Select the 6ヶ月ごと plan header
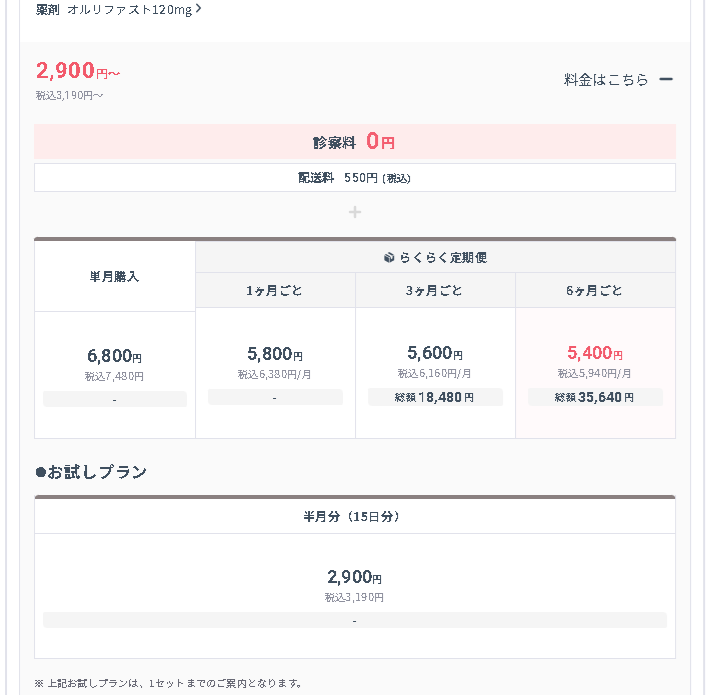The height and width of the screenshot is (695, 717). coord(595,290)
